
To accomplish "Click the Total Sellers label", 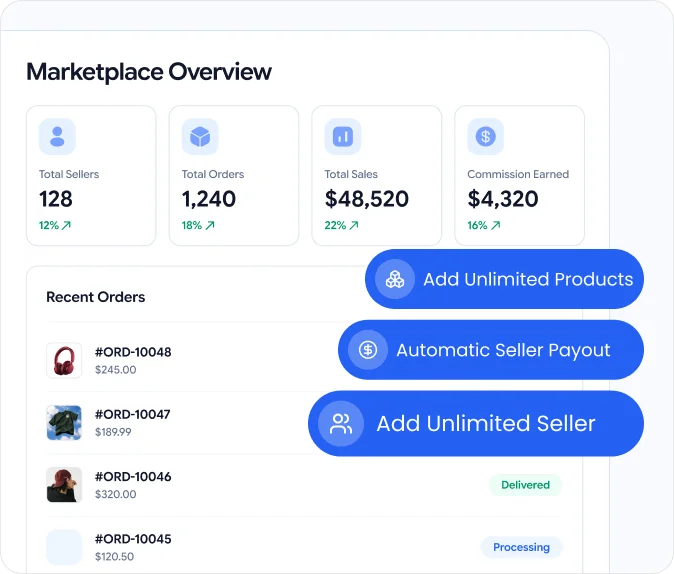I will tap(69, 174).
